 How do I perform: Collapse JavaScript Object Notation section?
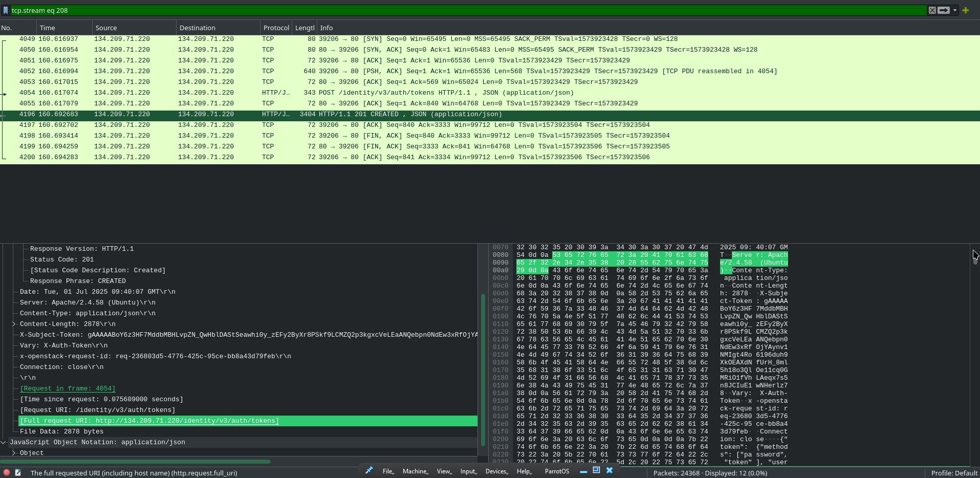(4, 442)
